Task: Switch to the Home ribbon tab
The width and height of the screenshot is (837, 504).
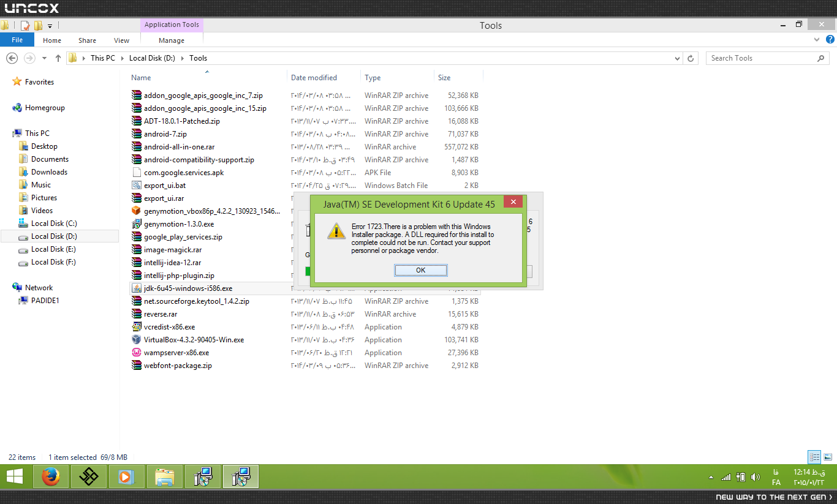Action: pos(52,40)
